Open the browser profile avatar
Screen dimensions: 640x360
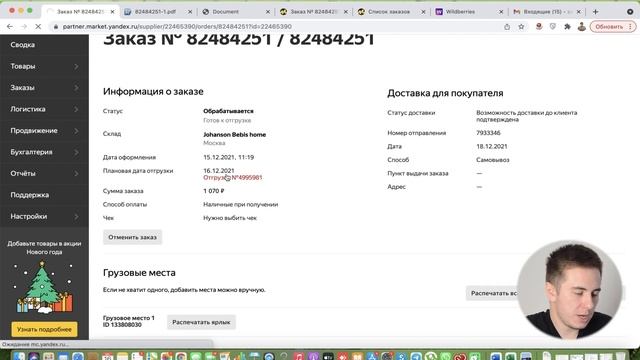click(x=582, y=27)
